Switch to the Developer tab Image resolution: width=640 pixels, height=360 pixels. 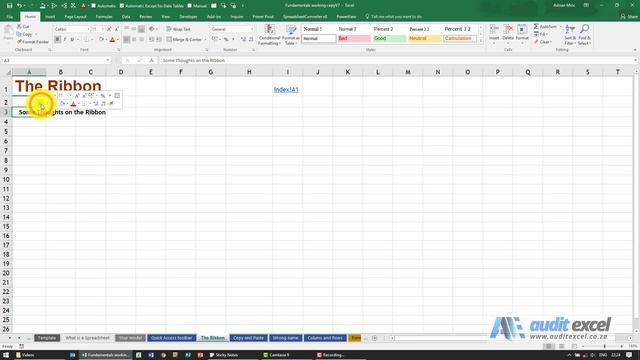(188, 17)
